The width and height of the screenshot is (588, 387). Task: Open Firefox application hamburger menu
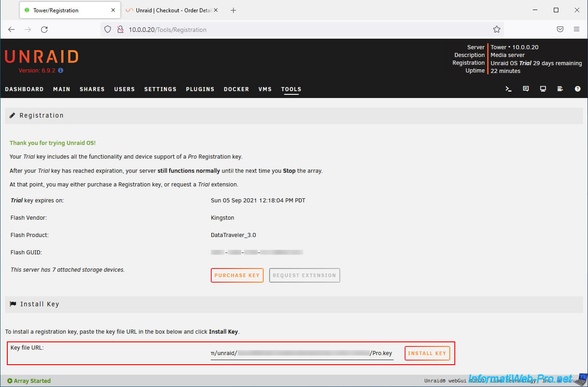click(577, 30)
